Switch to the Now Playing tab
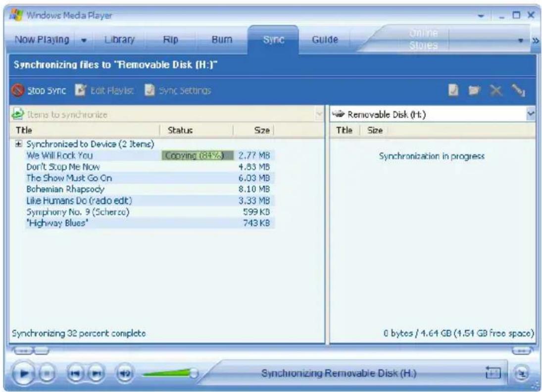 (42, 40)
